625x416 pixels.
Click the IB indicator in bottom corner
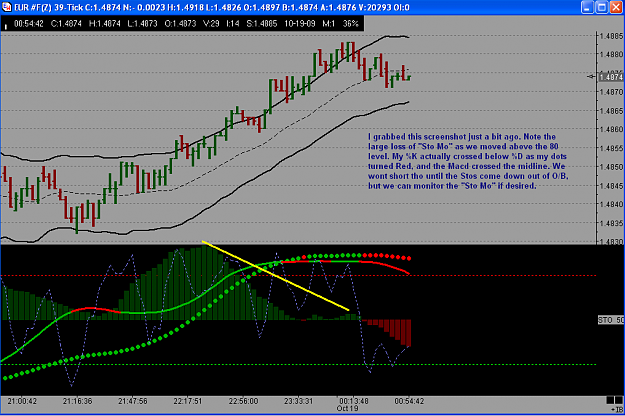(x=617, y=409)
